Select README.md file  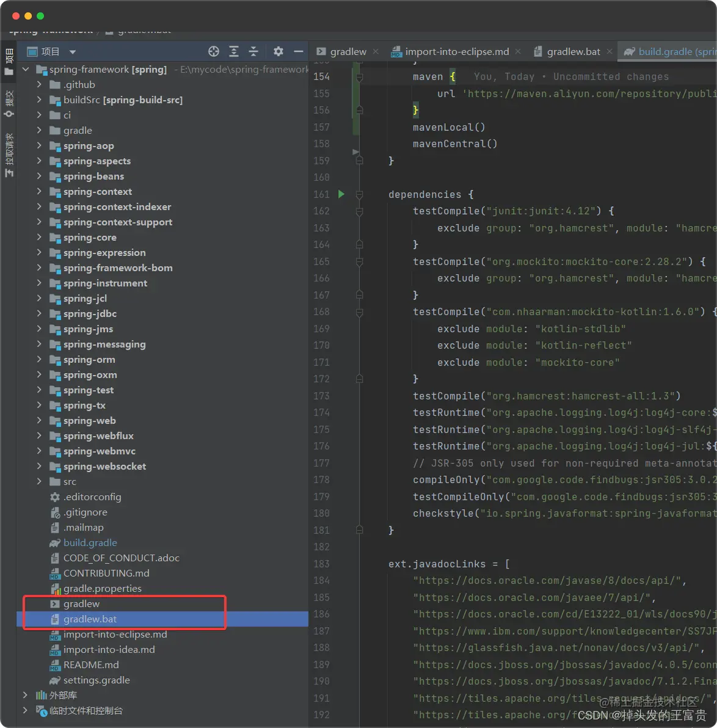click(91, 665)
